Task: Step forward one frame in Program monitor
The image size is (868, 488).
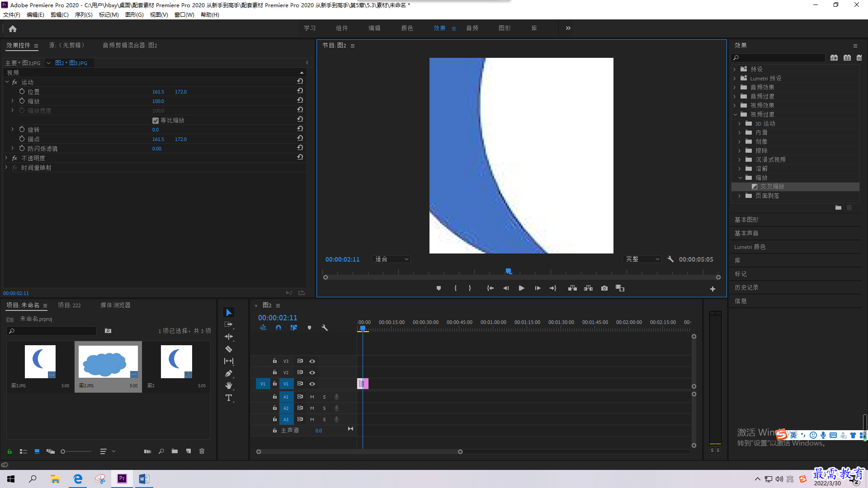Action: pyautogui.click(x=538, y=288)
